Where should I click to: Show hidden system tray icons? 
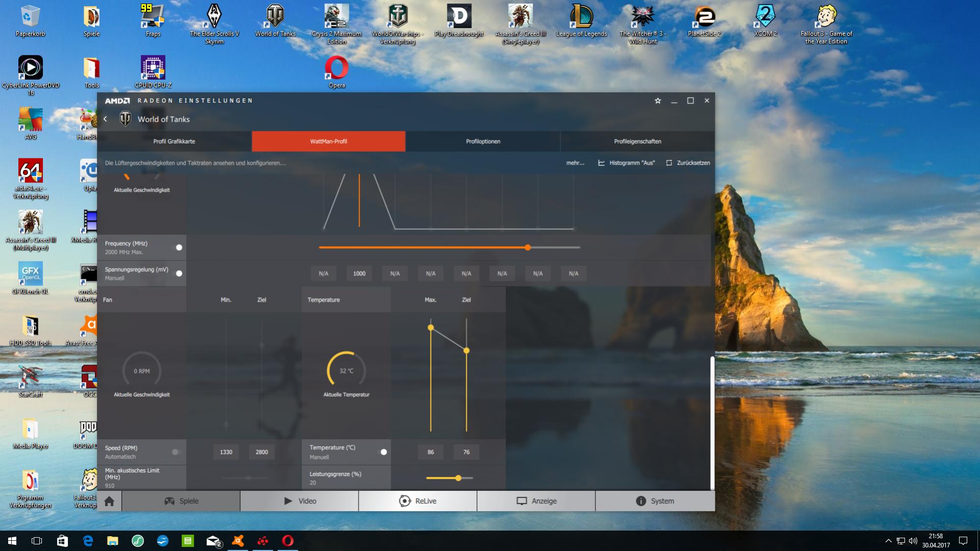point(888,541)
